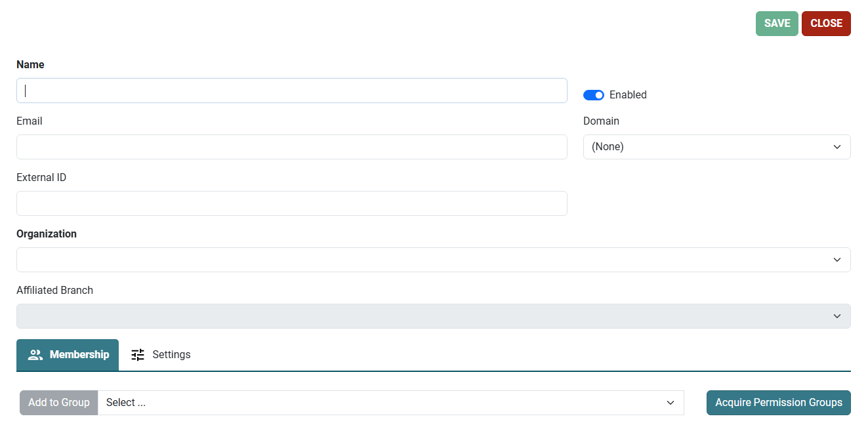This screenshot has width=868, height=429.
Task: Click the Domain label
Action: click(x=601, y=121)
